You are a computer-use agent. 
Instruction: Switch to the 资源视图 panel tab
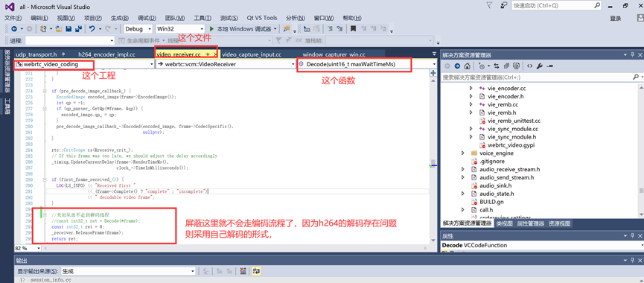559,223
